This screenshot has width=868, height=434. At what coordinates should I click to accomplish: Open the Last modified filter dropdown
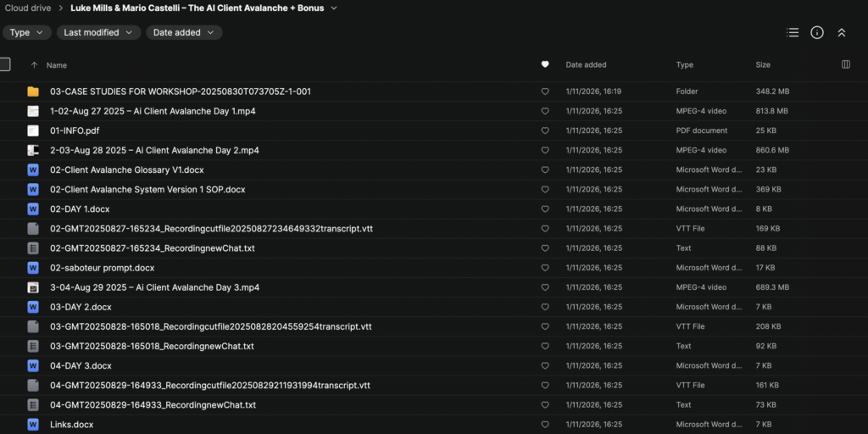(98, 33)
